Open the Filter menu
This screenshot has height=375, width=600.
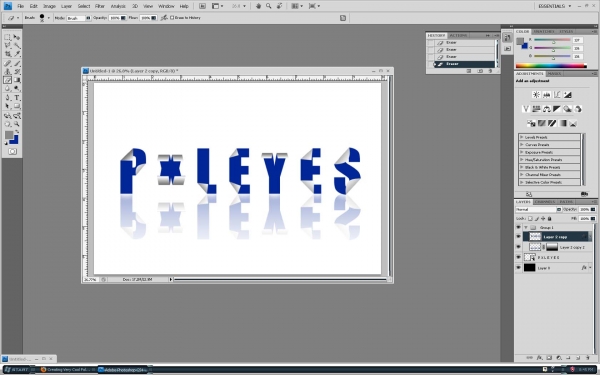(x=100, y=6)
